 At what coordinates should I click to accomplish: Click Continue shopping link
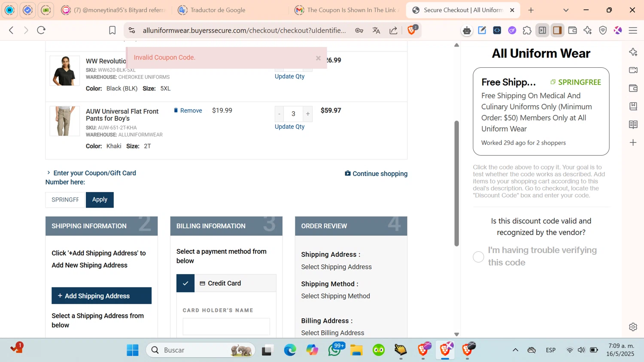(376, 174)
